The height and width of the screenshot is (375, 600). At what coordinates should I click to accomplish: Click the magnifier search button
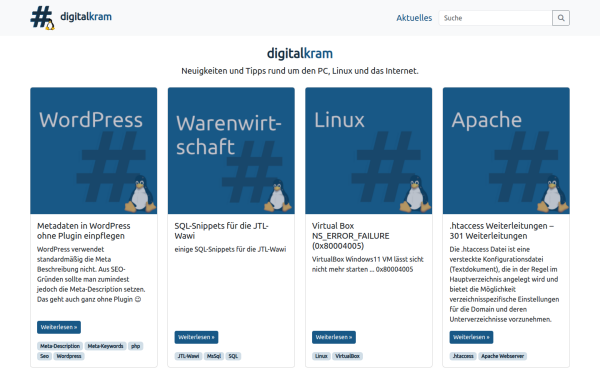[x=561, y=18]
